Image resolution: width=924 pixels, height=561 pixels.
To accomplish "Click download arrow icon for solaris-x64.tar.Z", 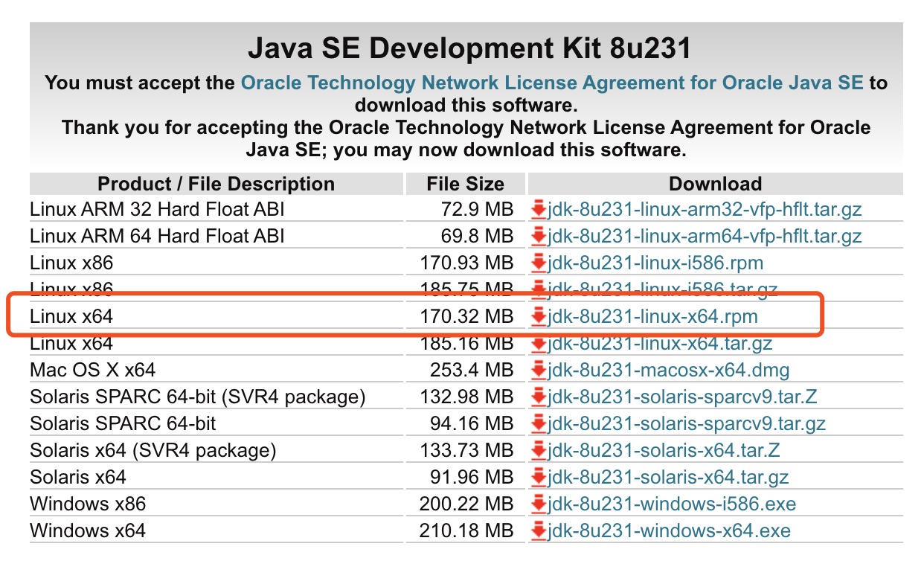I will 539,451.
